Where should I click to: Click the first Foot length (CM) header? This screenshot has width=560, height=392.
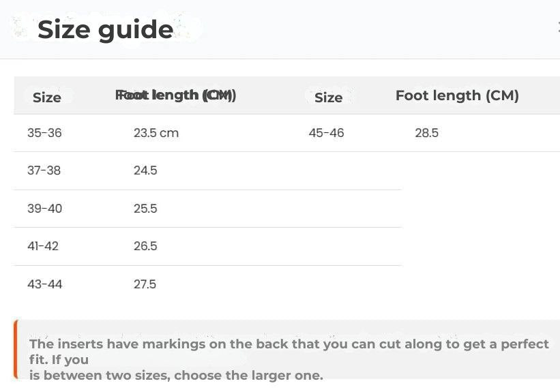coord(176,95)
